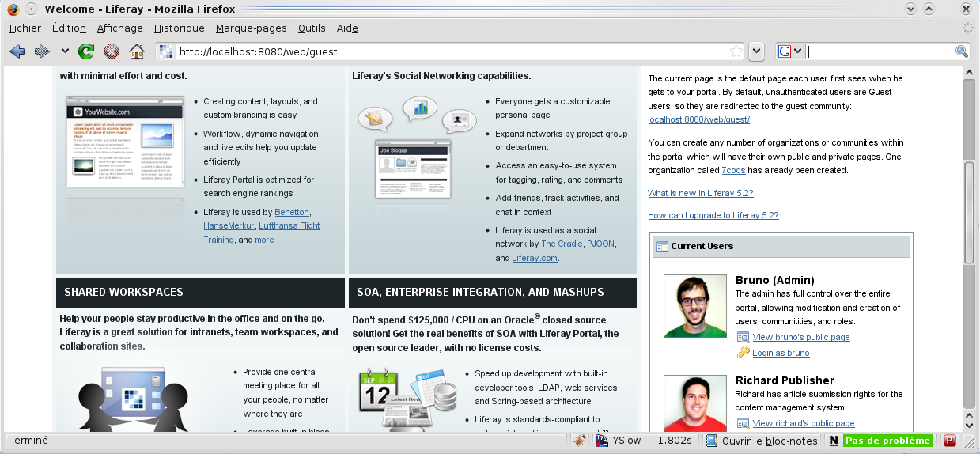Open the bloc-notes notebook icon

(712, 441)
